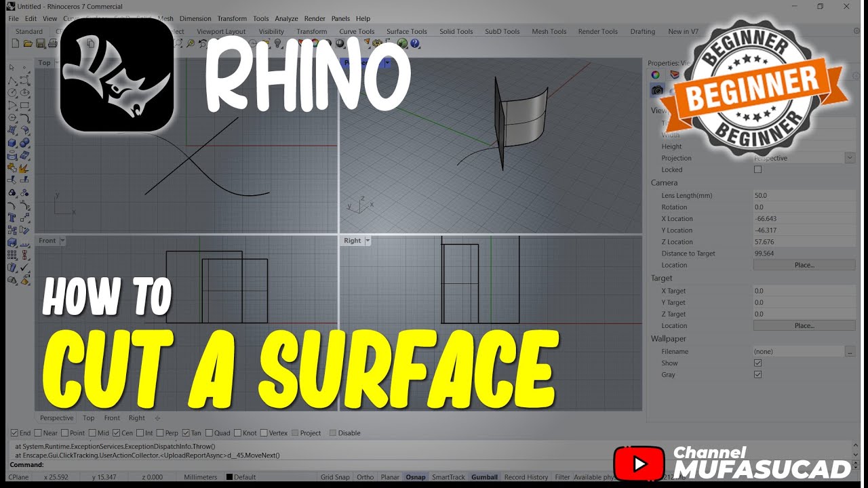Open the Perspective viewport title dropdown arrow
This screenshot has width=868, height=488.
(x=387, y=63)
